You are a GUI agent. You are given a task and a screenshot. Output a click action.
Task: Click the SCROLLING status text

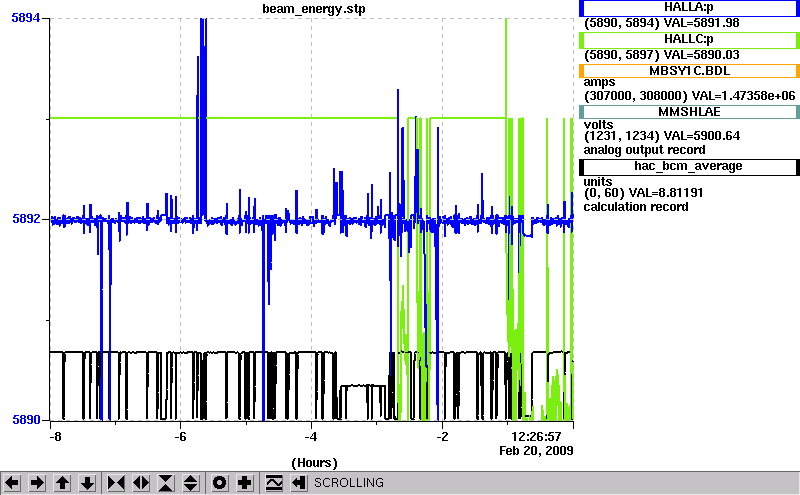[x=349, y=483]
